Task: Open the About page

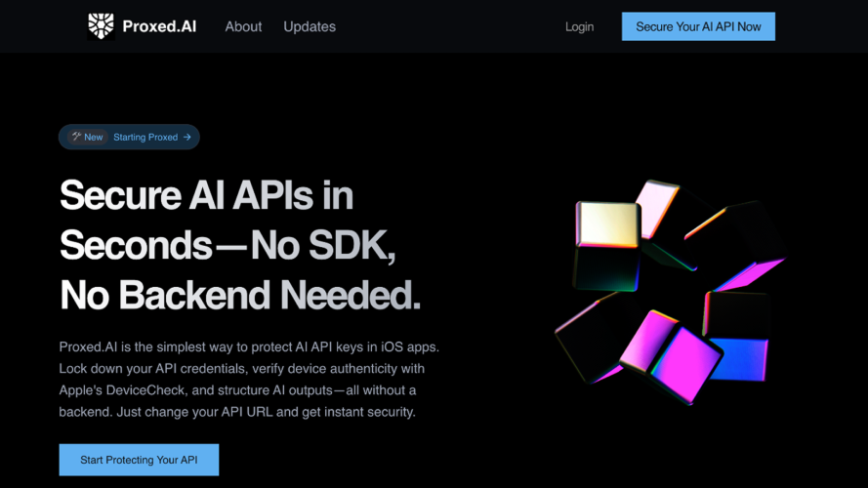Action: pyautogui.click(x=243, y=26)
